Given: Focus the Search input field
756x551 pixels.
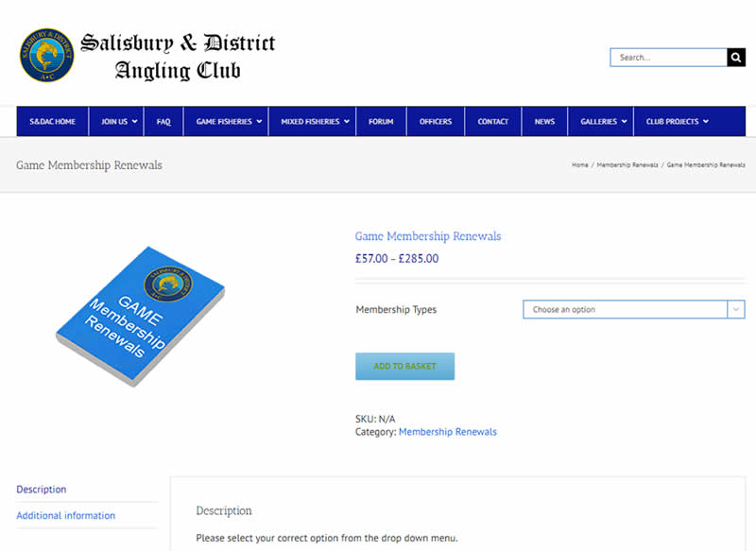Looking at the screenshot, I should point(668,58).
